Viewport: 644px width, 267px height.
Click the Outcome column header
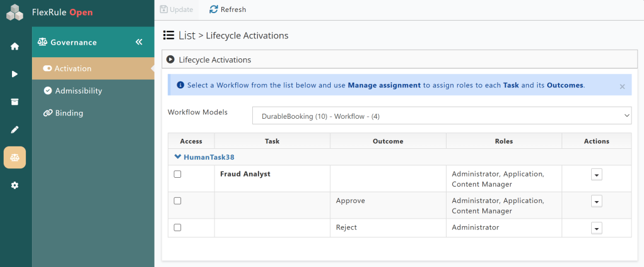click(388, 141)
